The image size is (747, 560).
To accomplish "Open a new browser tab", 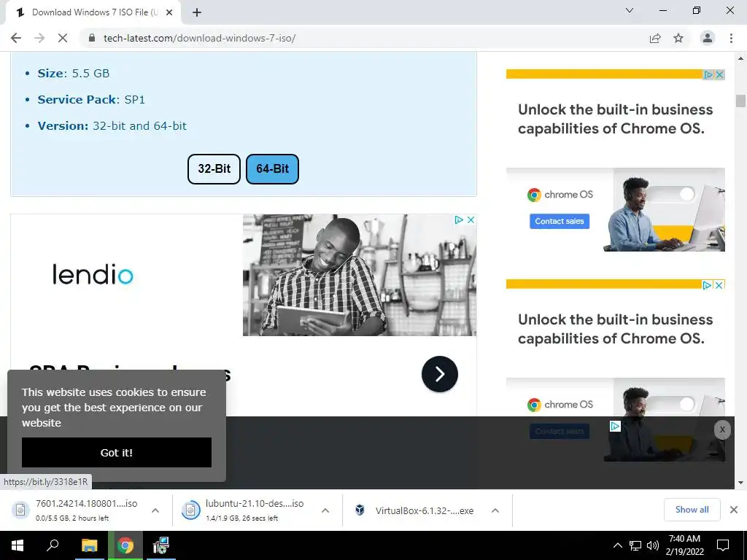I will [x=197, y=12].
